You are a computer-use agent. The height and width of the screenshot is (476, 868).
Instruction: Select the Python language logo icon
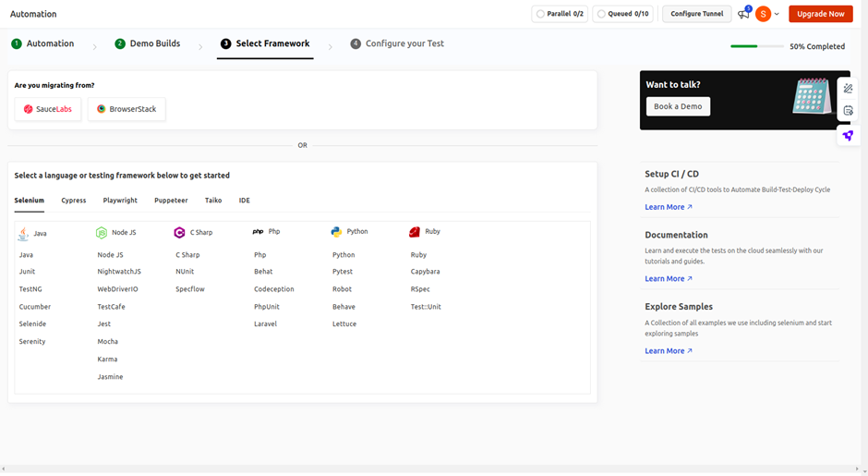(337, 232)
